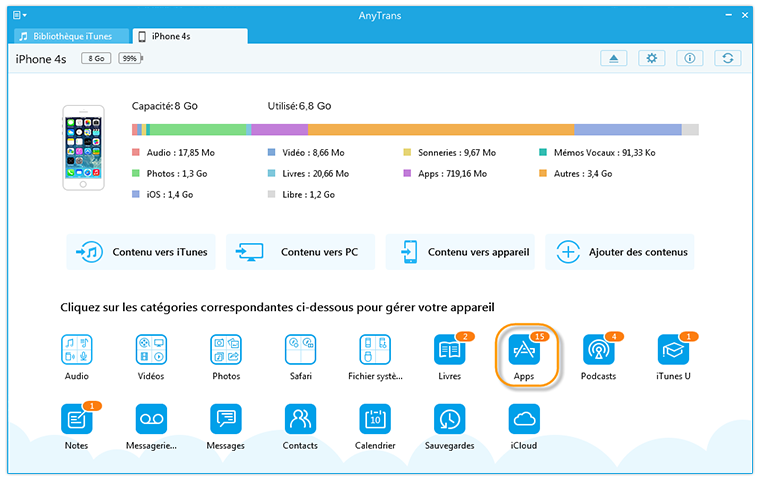Click Ajouter des contenus button
This screenshot has width=760, height=481.
click(x=619, y=252)
